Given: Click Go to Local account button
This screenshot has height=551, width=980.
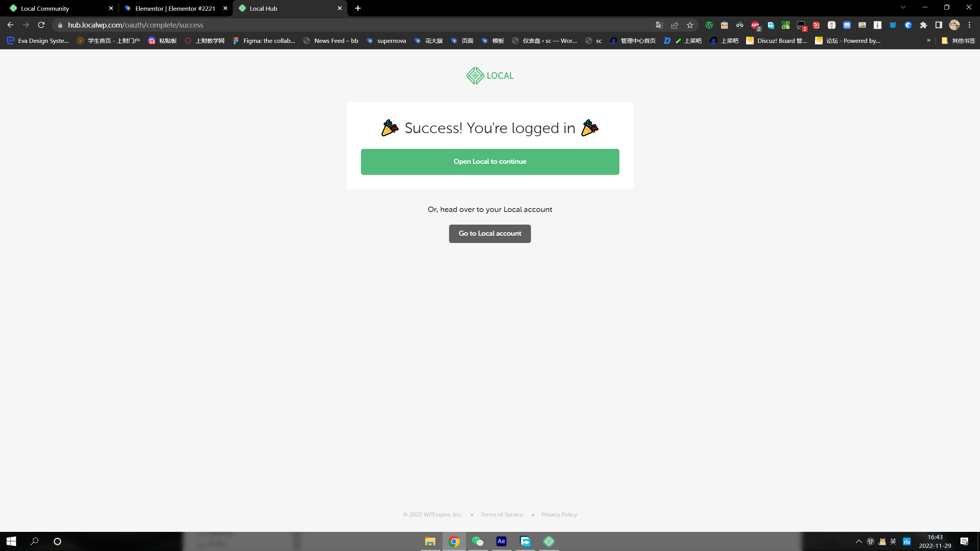Looking at the screenshot, I should [490, 233].
